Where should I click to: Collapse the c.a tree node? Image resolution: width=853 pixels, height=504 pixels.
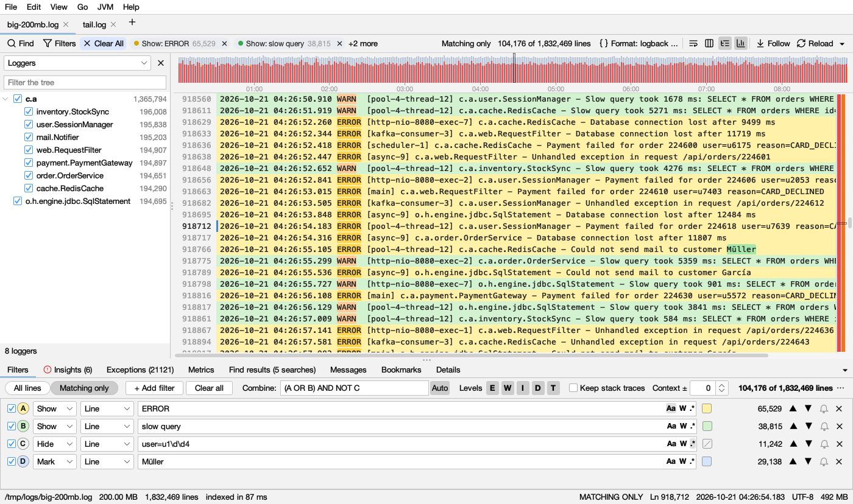click(x=6, y=99)
